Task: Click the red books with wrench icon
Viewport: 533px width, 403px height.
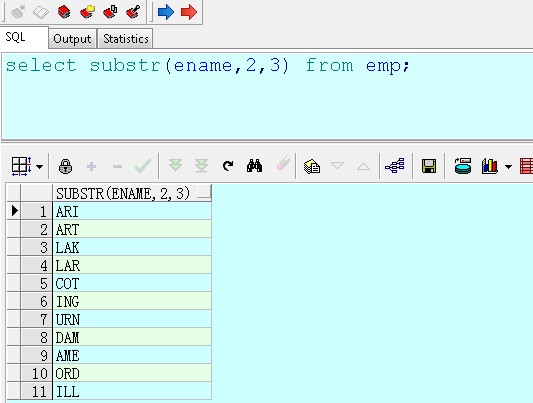Action: pyautogui.click(x=133, y=12)
